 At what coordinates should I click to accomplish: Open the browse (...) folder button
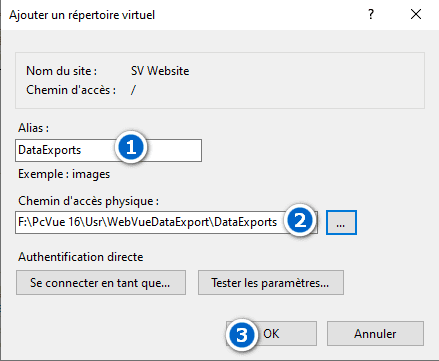point(341,223)
